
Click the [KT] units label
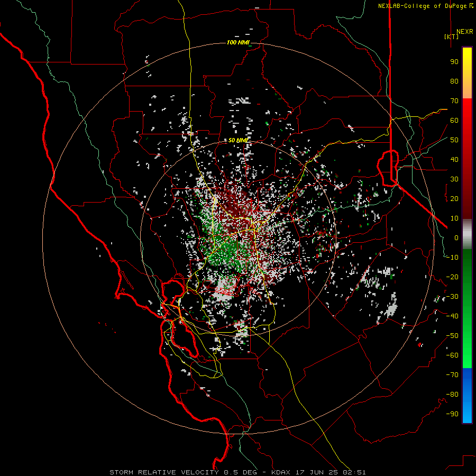[452, 36]
